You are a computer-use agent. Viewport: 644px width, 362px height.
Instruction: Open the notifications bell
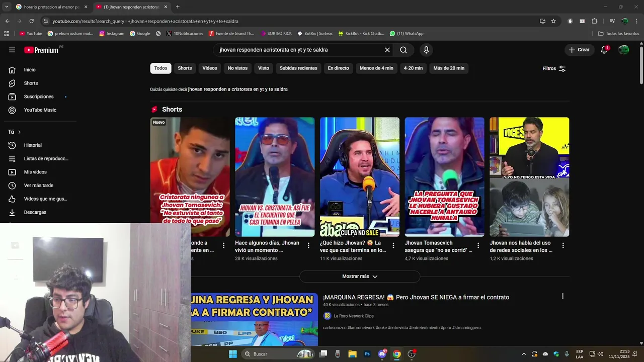pos(604,50)
